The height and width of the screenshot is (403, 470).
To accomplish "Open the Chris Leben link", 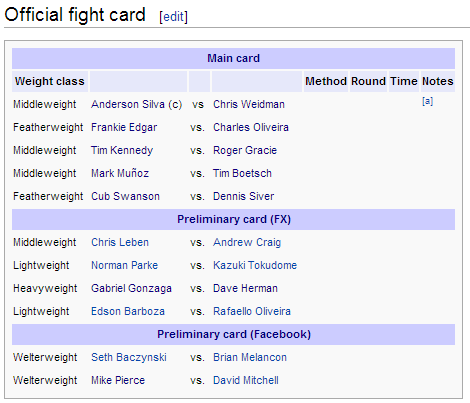I will 120,242.
